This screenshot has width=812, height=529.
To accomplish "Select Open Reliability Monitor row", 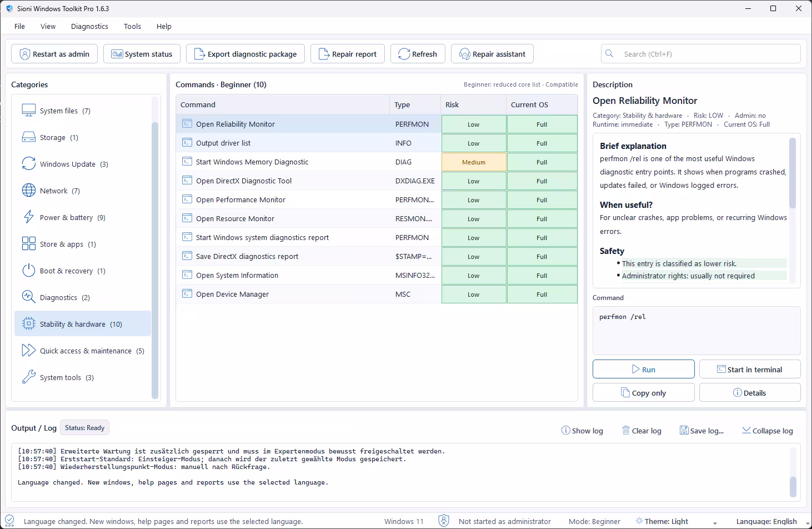I will pyautogui.click(x=377, y=124).
